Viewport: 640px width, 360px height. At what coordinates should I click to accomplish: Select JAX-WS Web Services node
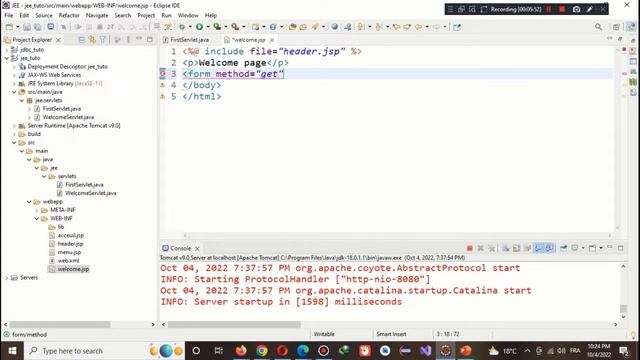[x=54, y=75]
